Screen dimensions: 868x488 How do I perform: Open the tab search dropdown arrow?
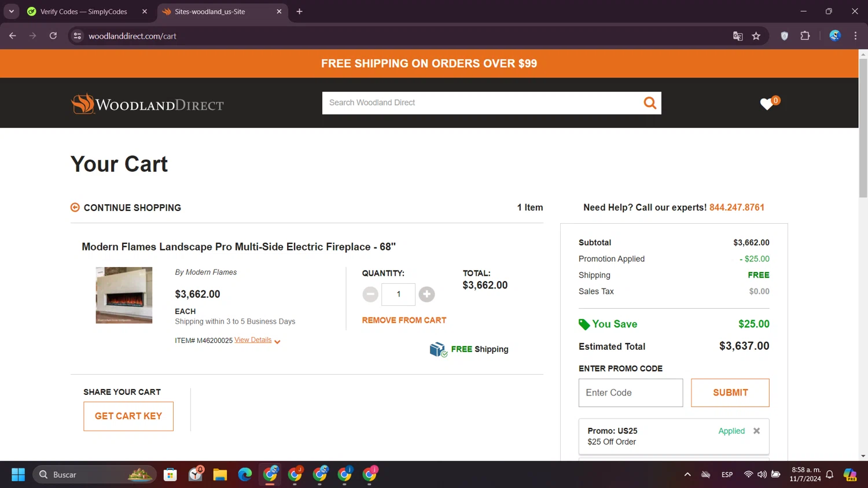[11, 12]
